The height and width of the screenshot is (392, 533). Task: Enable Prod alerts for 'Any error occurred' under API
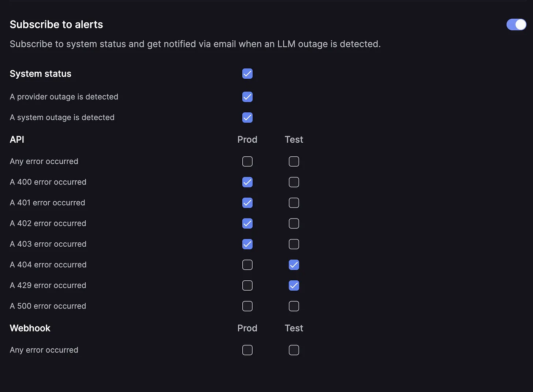[x=247, y=161]
